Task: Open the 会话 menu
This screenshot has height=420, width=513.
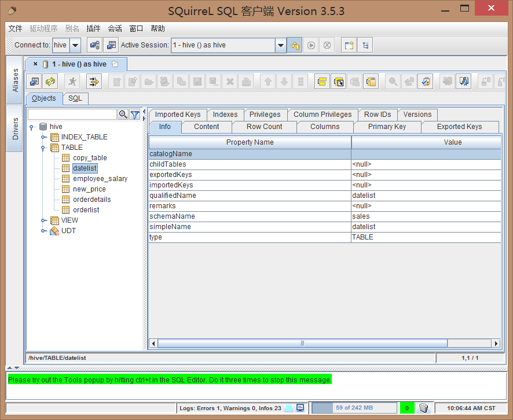Action: [115, 28]
